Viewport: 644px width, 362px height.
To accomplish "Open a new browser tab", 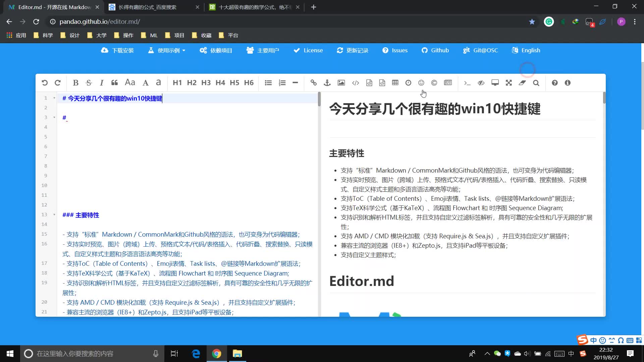I will click(x=313, y=7).
